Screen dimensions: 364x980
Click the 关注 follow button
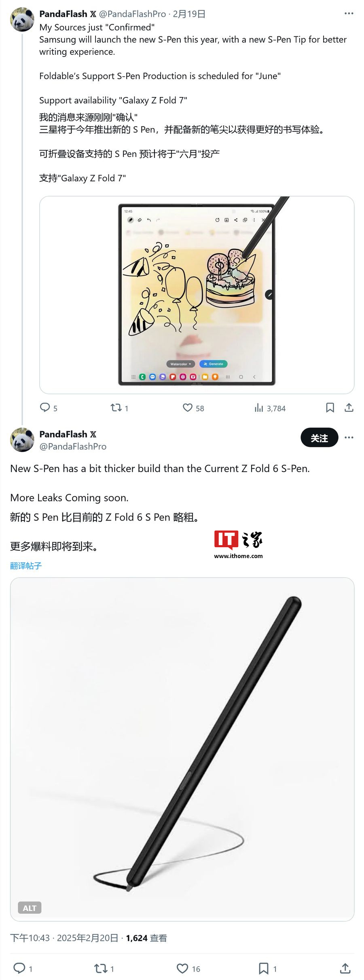click(x=319, y=438)
